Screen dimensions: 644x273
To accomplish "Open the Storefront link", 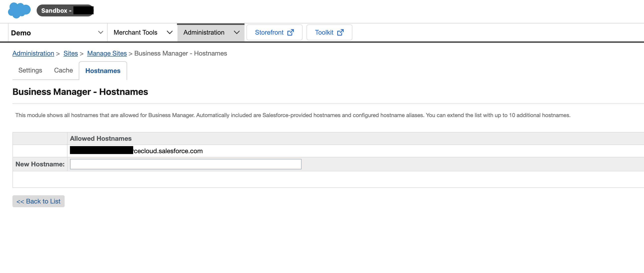I will (x=274, y=32).
